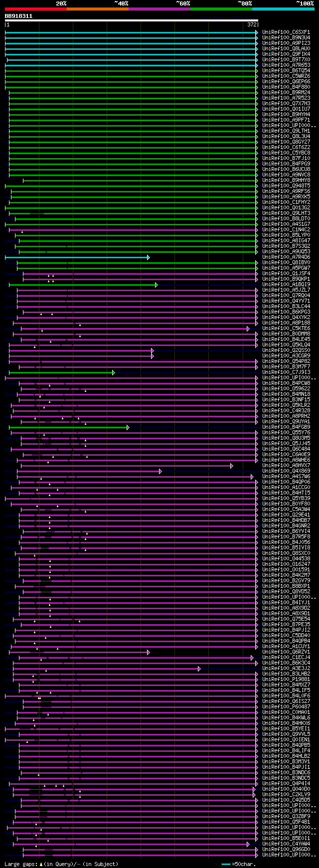Click label UniRef100_Q75E54

pos(286,619)
